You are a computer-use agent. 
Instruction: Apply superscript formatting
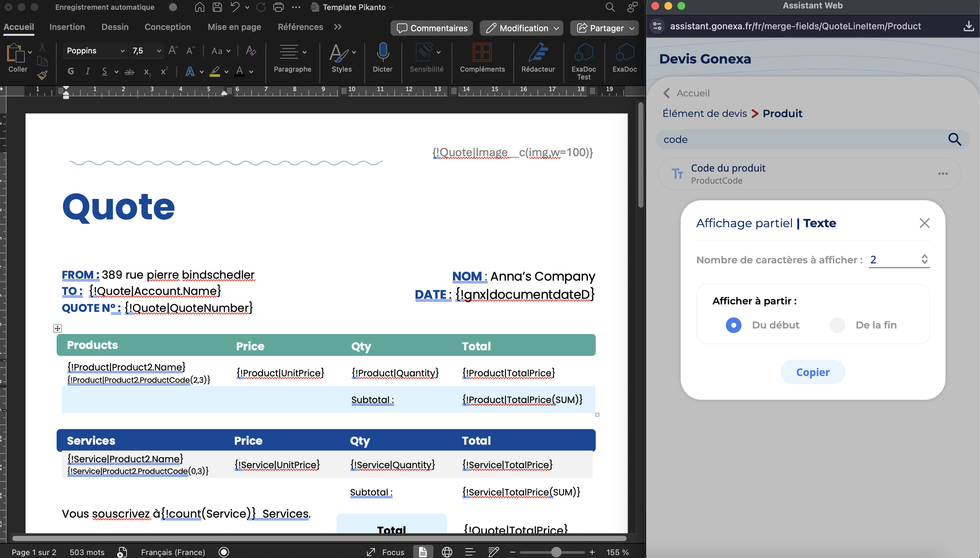pyautogui.click(x=164, y=71)
